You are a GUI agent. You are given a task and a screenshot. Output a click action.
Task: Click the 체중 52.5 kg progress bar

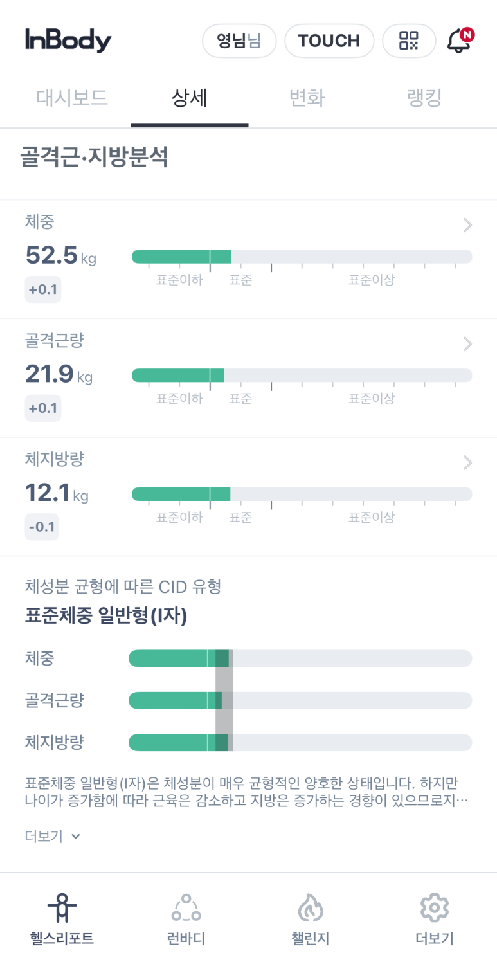tap(302, 257)
